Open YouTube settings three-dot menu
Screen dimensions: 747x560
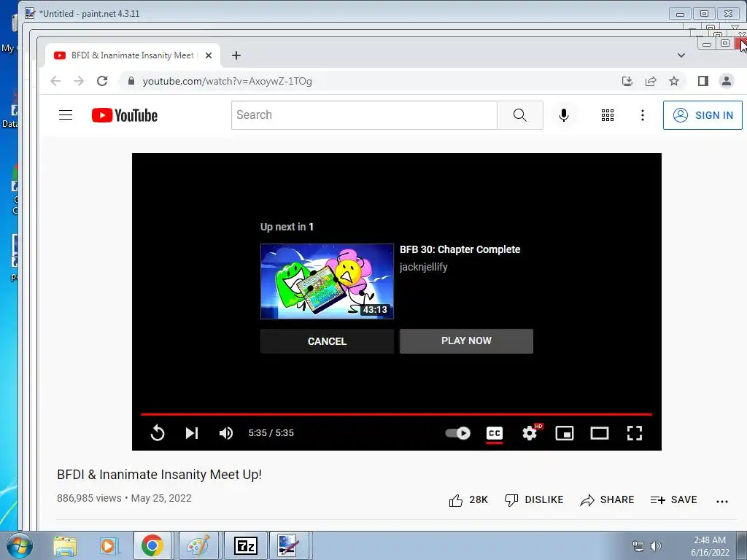[642, 115]
